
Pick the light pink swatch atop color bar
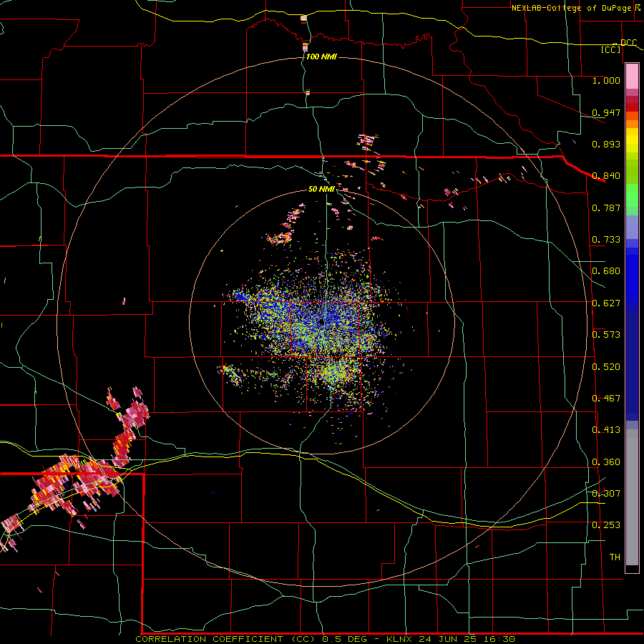coord(632,76)
